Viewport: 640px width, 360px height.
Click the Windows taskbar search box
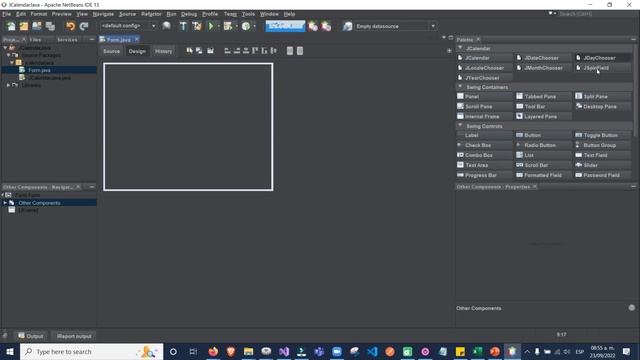91,351
